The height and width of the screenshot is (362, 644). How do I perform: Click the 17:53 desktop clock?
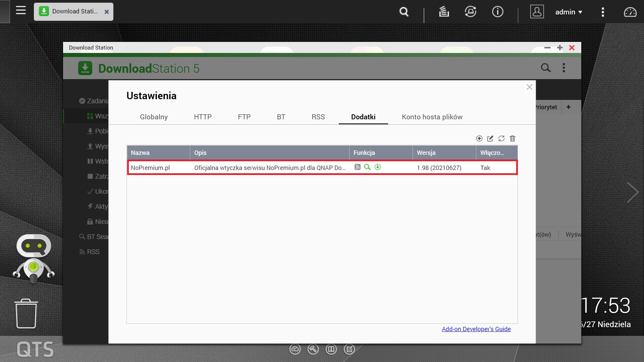click(x=606, y=305)
